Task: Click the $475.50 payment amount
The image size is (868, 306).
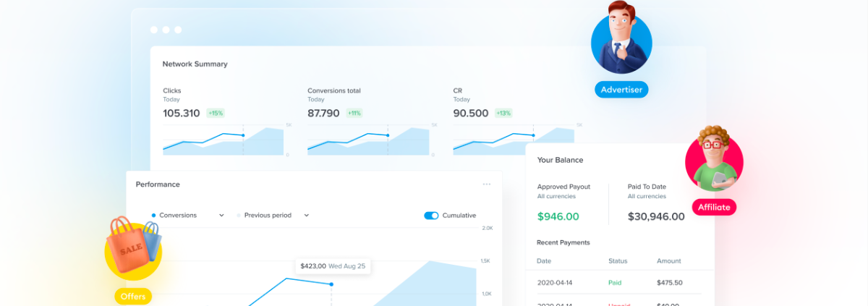Action: [x=670, y=283]
